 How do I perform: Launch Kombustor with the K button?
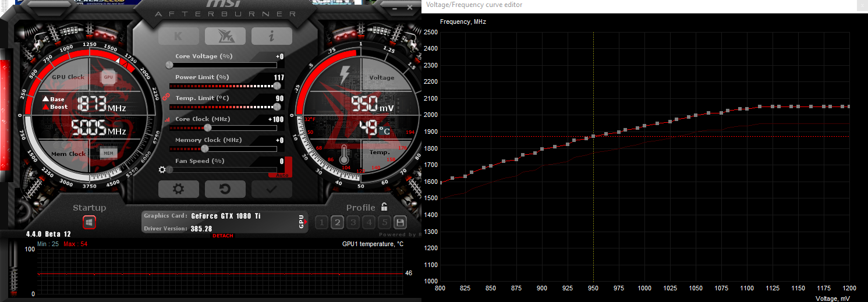tap(179, 36)
